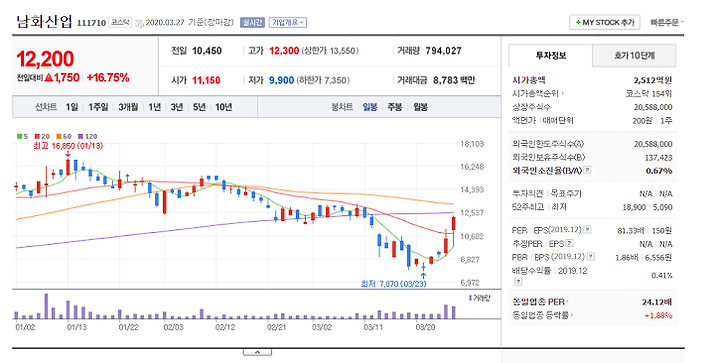Image resolution: width=720 pixels, height=363 pixels.
Task: Open help icon next to PER EPS(2019.12)
Action: 587,230
